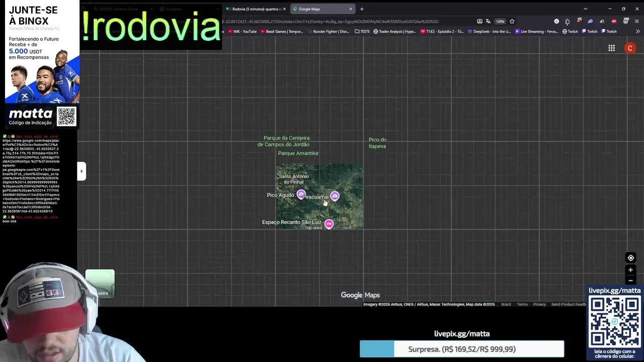This screenshot has width=644, height=362.
Task: Open the 'DeepSeek - Into the U...' bookmark
Action: (x=489, y=31)
